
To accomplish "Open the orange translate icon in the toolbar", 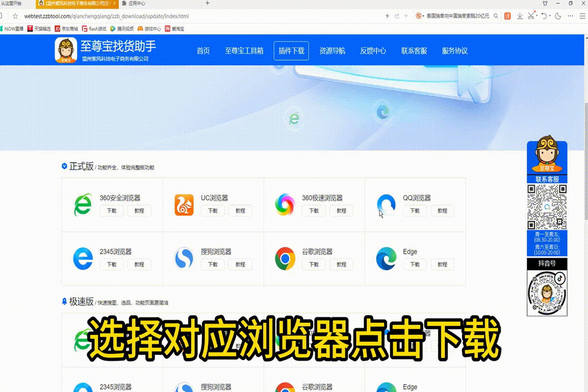I will coord(508,16).
